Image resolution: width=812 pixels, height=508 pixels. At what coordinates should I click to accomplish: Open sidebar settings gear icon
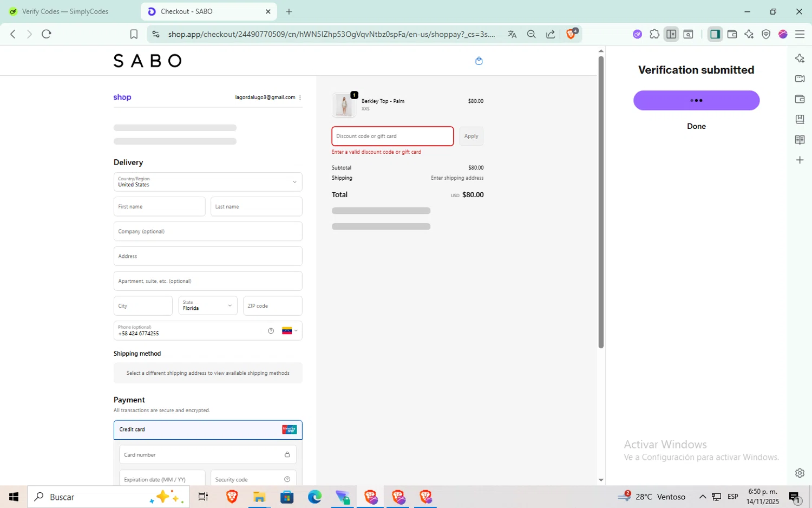click(x=800, y=473)
